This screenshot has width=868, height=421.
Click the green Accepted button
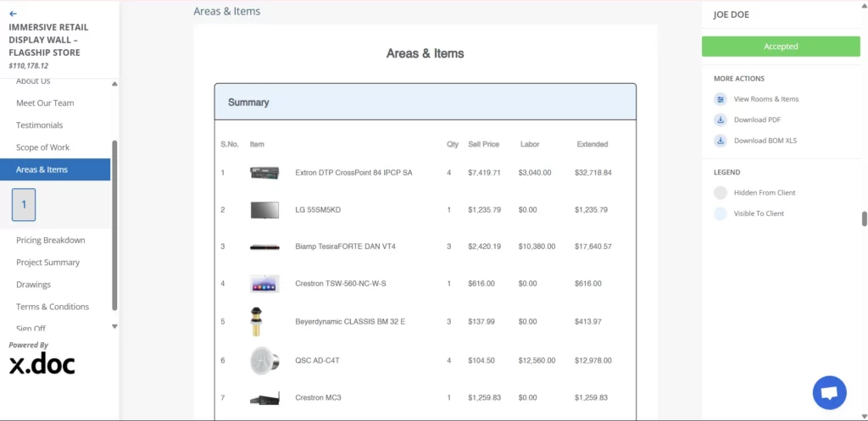click(x=781, y=47)
